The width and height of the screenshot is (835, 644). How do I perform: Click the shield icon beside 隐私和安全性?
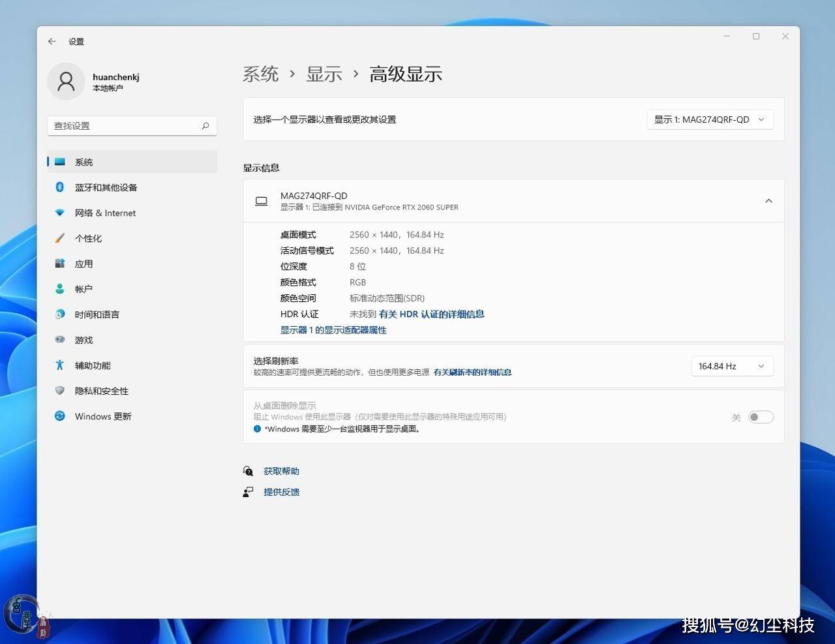click(x=60, y=391)
